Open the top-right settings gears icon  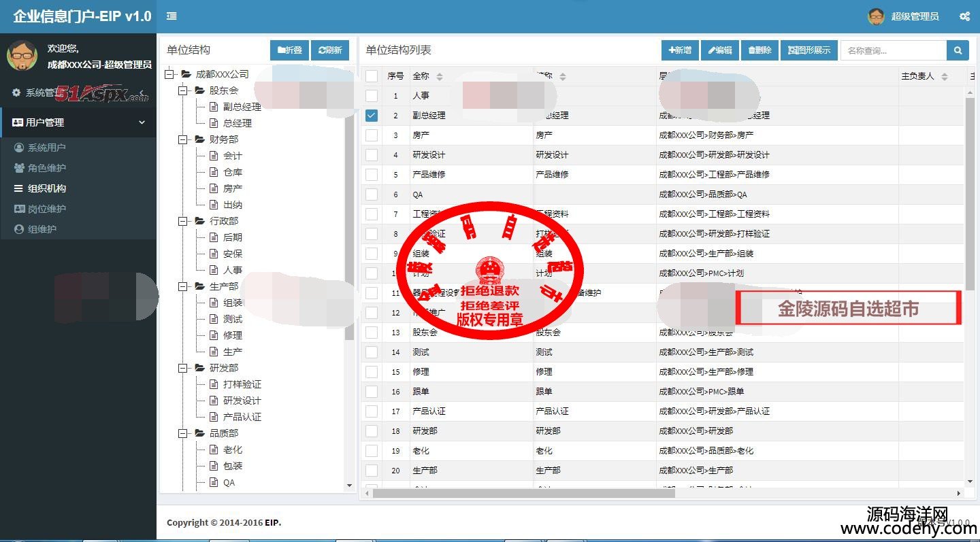[x=964, y=16]
